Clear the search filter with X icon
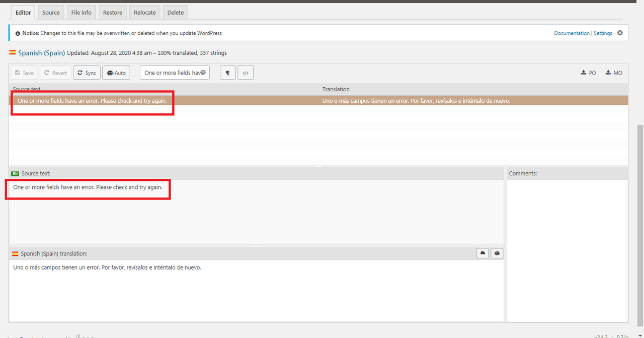 203,73
